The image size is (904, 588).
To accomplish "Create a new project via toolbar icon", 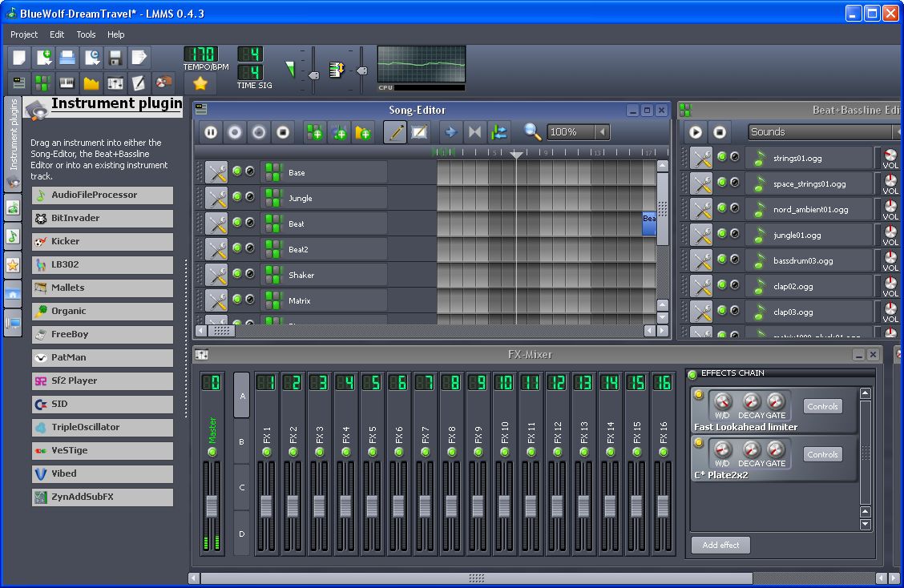I will coord(19,58).
